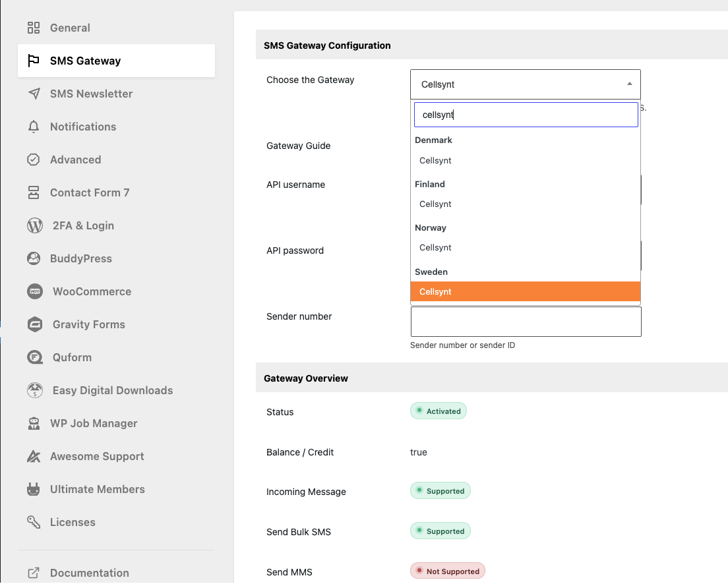Click the Advanced checkmark badge icon
Viewport: 728px width, 584px height.
34,160
